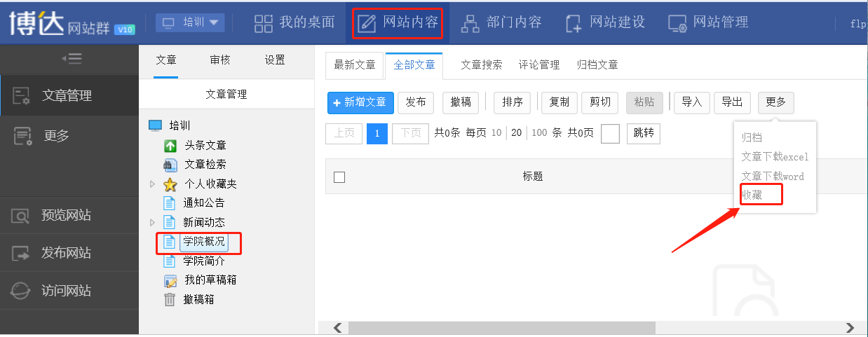Open 文章检索 in the tree
This screenshot has height=337, width=868.
(x=205, y=165)
